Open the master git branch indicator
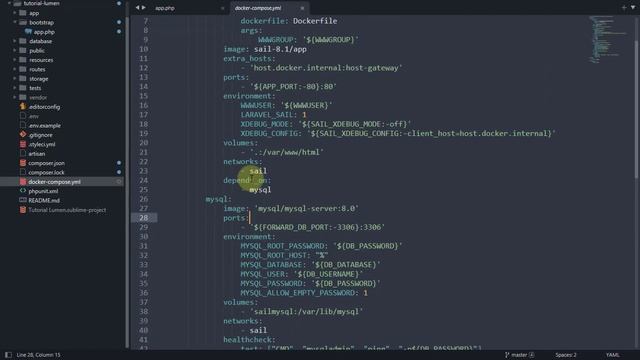The width and height of the screenshot is (640, 360). pyautogui.click(x=520, y=355)
